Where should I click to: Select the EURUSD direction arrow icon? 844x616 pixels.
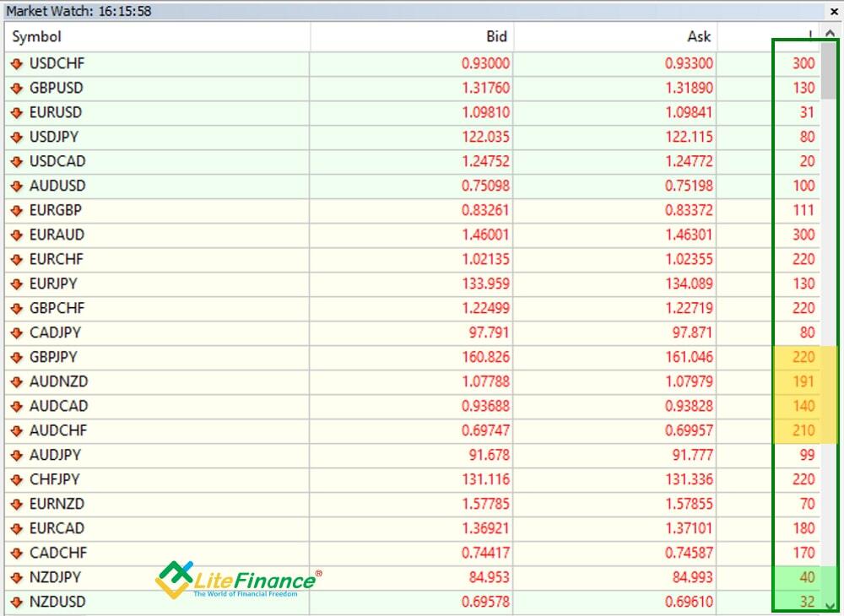(x=16, y=112)
